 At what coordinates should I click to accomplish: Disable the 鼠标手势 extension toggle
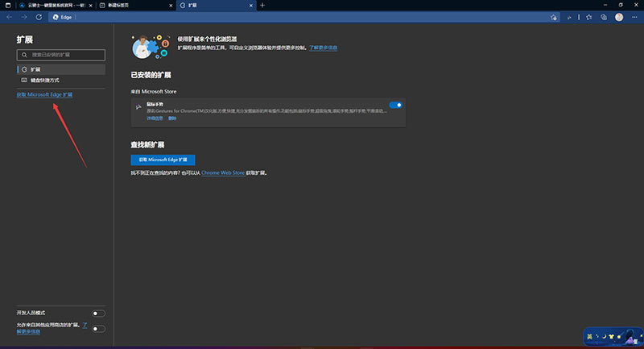click(395, 106)
